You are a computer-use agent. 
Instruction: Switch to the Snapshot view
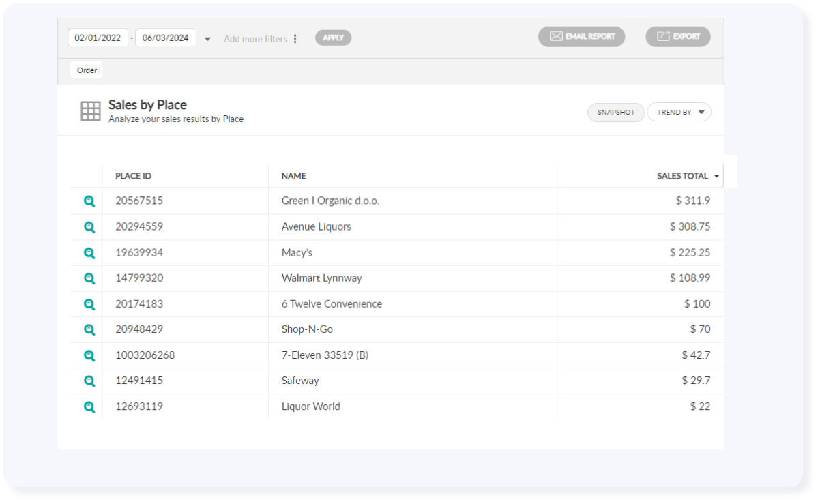(x=615, y=112)
